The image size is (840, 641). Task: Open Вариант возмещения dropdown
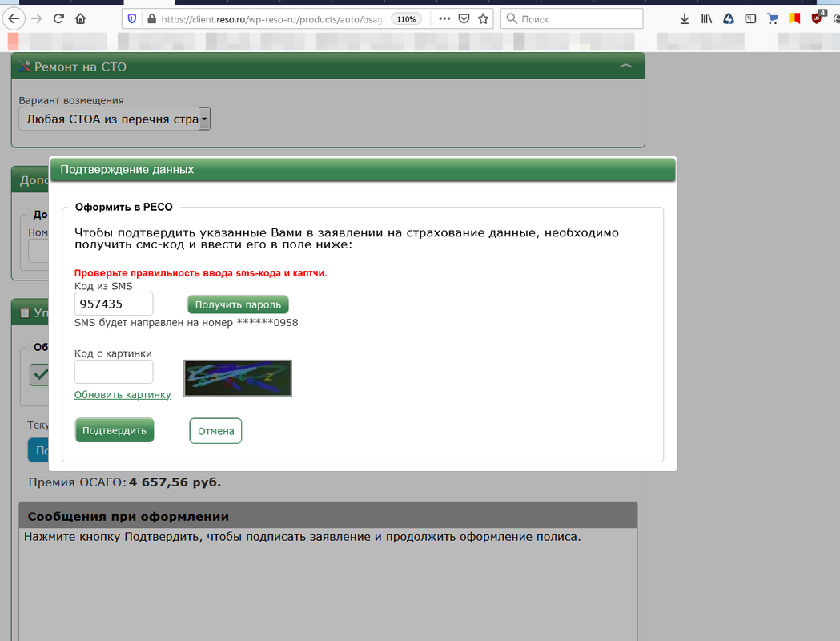pos(115,119)
